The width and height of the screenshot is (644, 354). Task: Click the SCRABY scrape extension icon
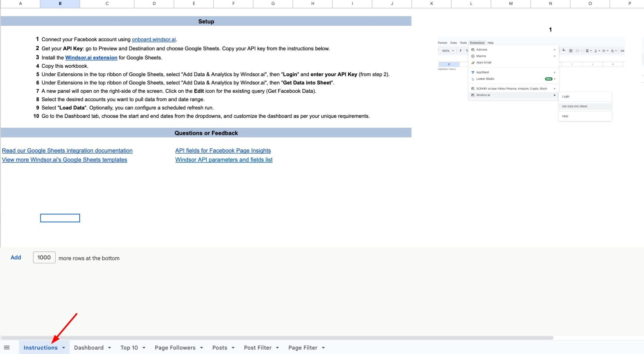473,88
